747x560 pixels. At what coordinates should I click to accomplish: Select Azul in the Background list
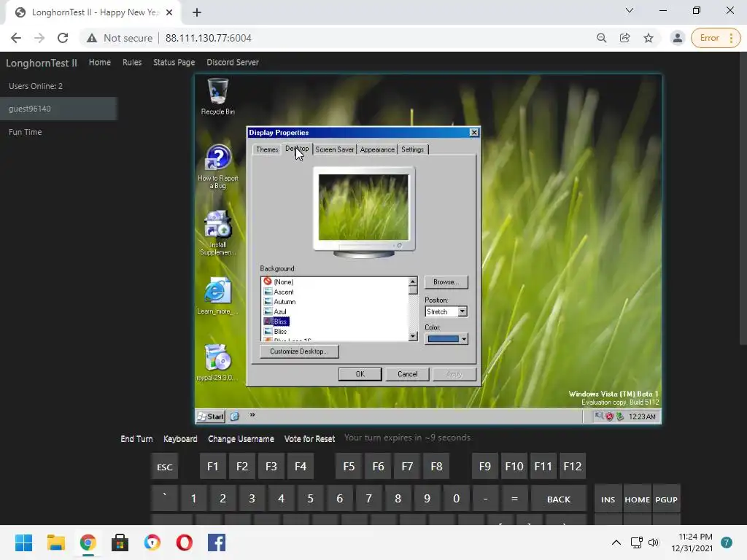point(279,311)
